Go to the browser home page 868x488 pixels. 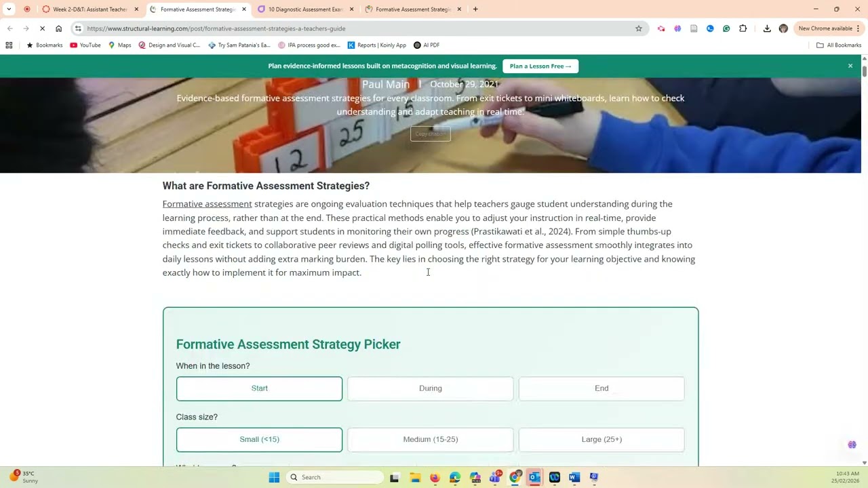(x=59, y=28)
